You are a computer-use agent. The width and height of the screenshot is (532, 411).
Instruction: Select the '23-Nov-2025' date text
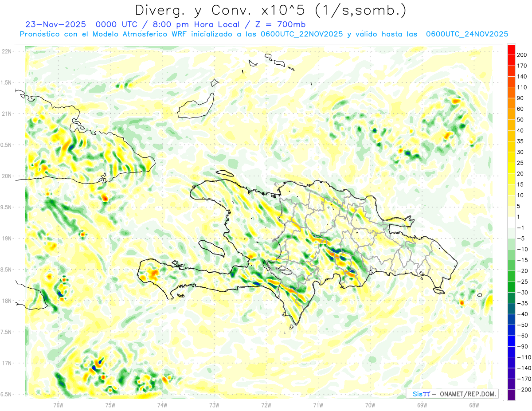coord(56,24)
